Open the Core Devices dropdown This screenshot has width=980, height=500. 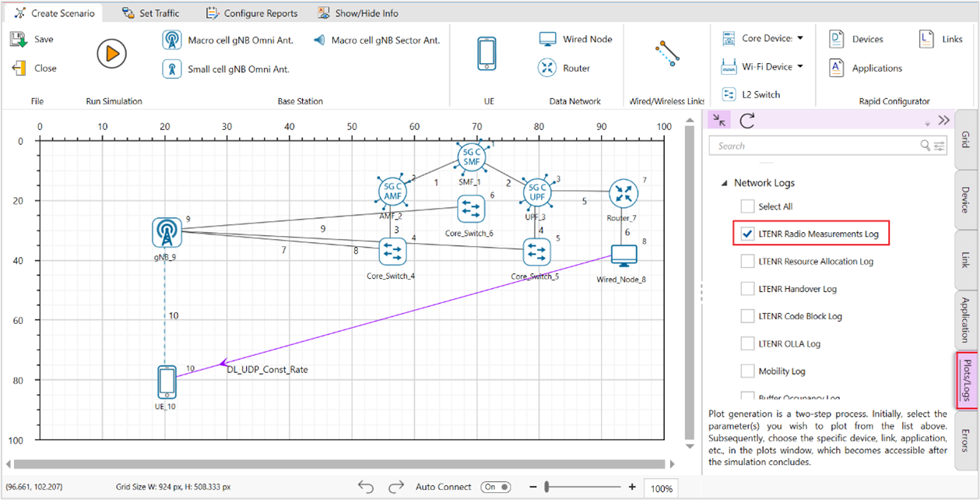799,37
